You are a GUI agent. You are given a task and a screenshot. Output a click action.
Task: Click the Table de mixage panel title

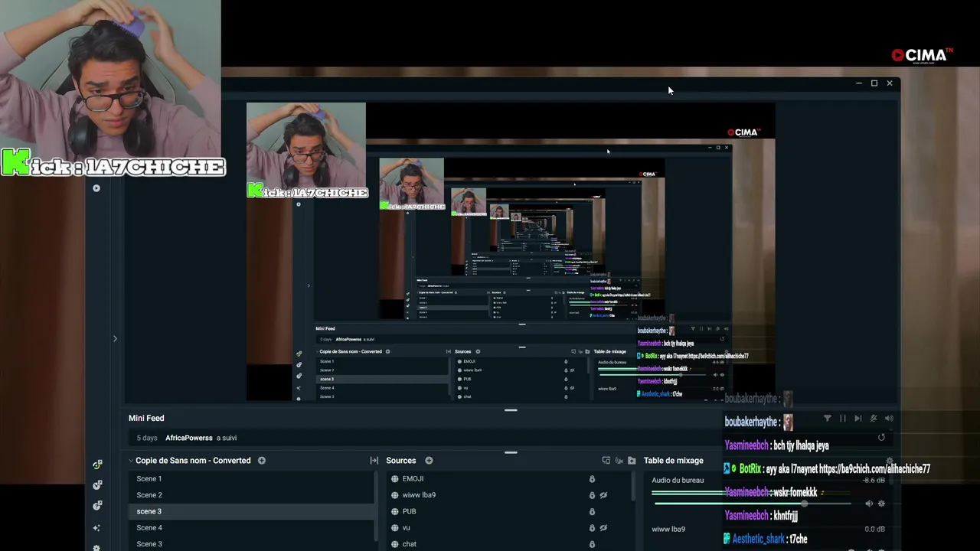pyautogui.click(x=674, y=461)
